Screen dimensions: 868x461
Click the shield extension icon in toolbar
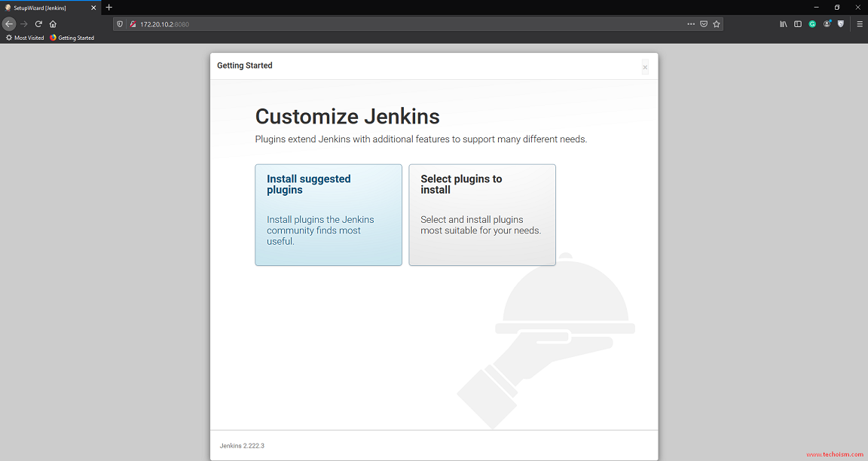click(841, 24)
